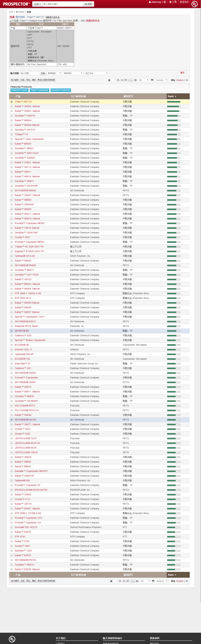Open the 材料状态 filter dropdown
This screenshot has height=644, width=201.
(73, 73)
